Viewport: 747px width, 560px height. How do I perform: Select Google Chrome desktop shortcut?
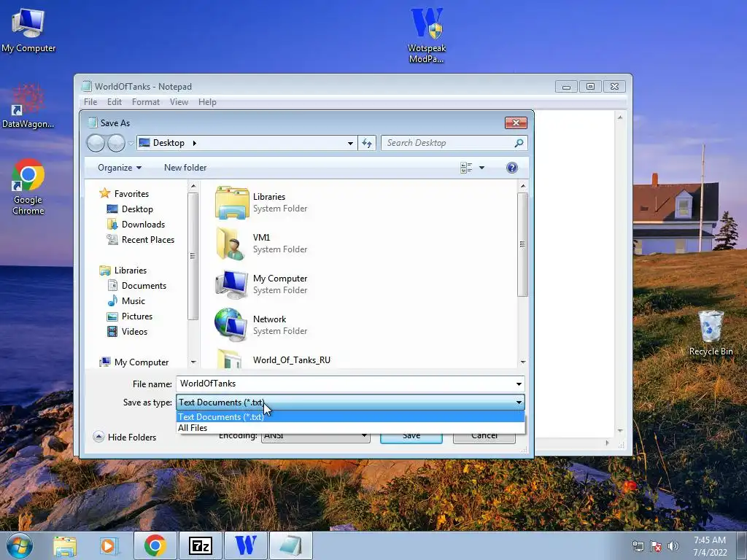tap(28, 187)
